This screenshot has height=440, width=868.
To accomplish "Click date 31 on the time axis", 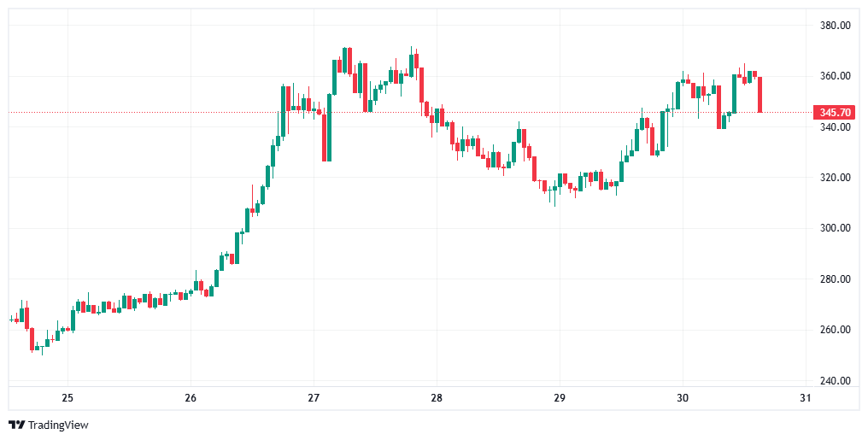I will (x=804, y=398).
